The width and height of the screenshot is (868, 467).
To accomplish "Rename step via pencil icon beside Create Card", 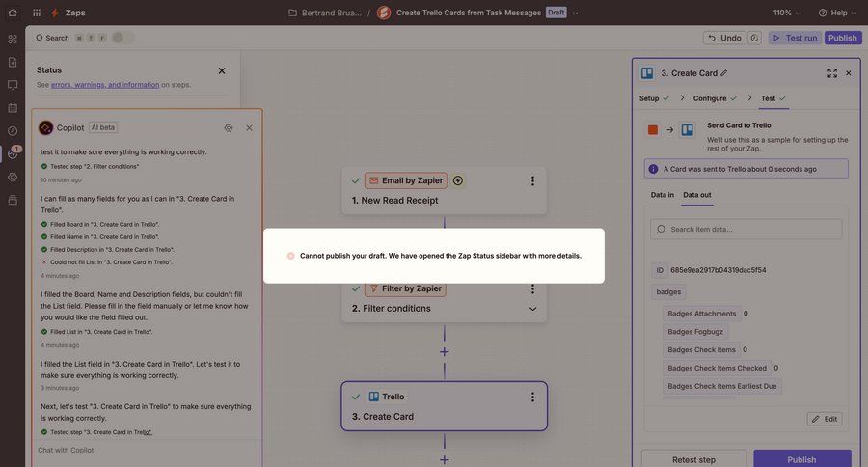I will (724, 73).
